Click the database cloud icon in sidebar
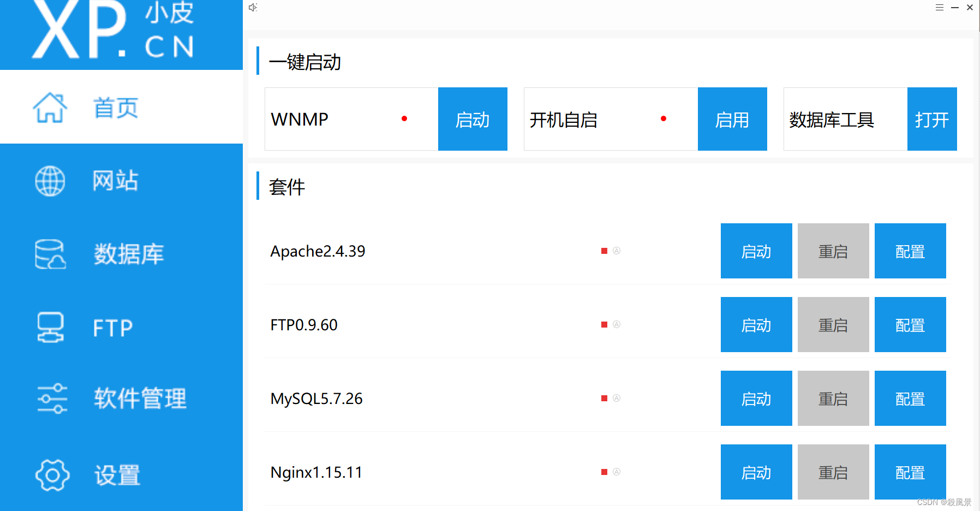Image resolution: width=980 pixels, height=511 pixels. point(50,254)
